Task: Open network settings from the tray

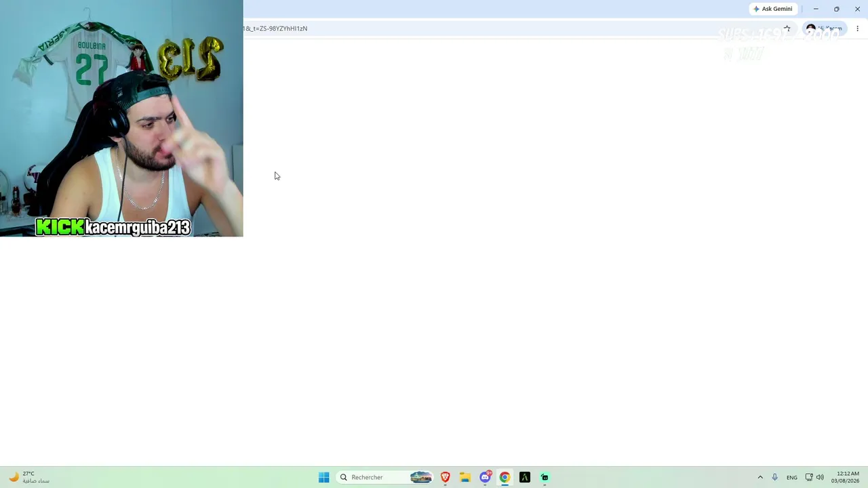Action: tap(808, 477)
